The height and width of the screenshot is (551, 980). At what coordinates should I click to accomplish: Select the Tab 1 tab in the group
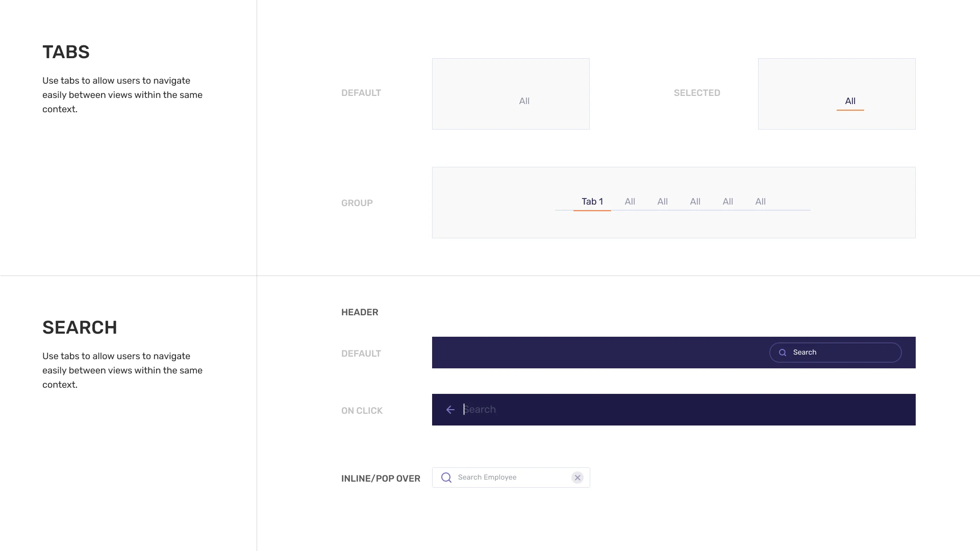coord(592,202)
